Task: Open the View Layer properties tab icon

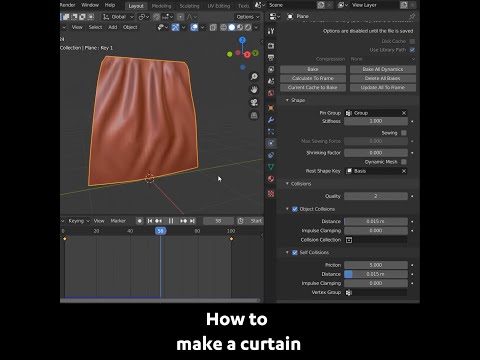Action: [x=271, y=69]
